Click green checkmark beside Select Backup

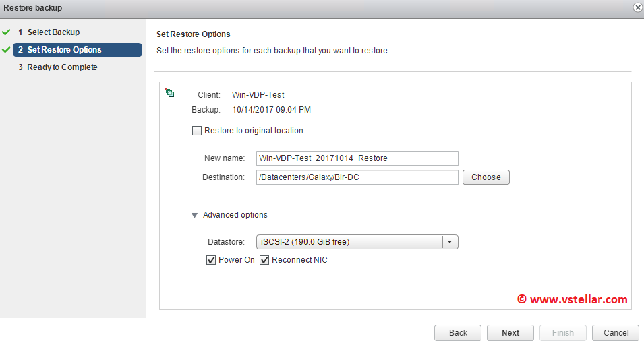[x=7, y=32]
